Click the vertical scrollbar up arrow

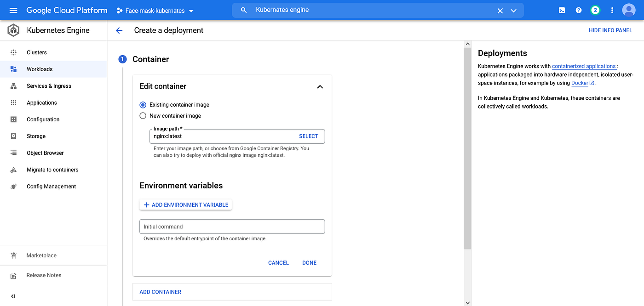coord(468,44)
